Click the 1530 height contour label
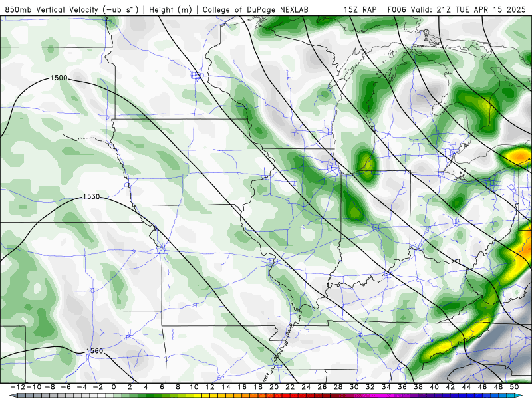Image resolution: width=532 pixels, height=399 pixels. [91, 196]
